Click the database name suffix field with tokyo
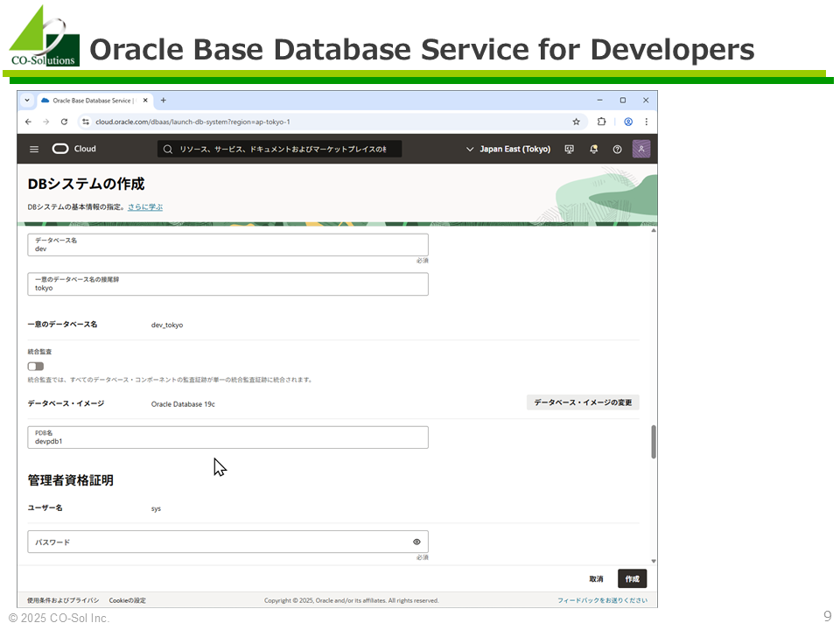This screenshot has height=630, width=840. 228,283
